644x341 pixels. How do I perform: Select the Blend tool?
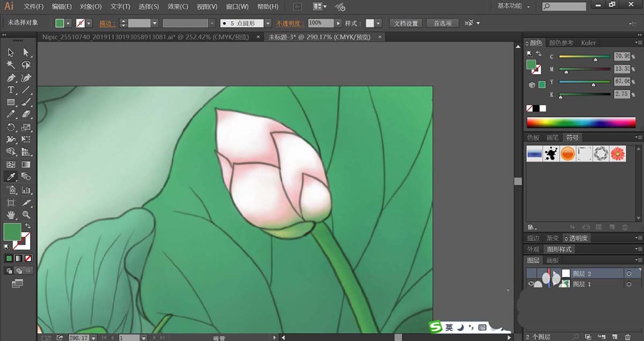pos(26,177)
